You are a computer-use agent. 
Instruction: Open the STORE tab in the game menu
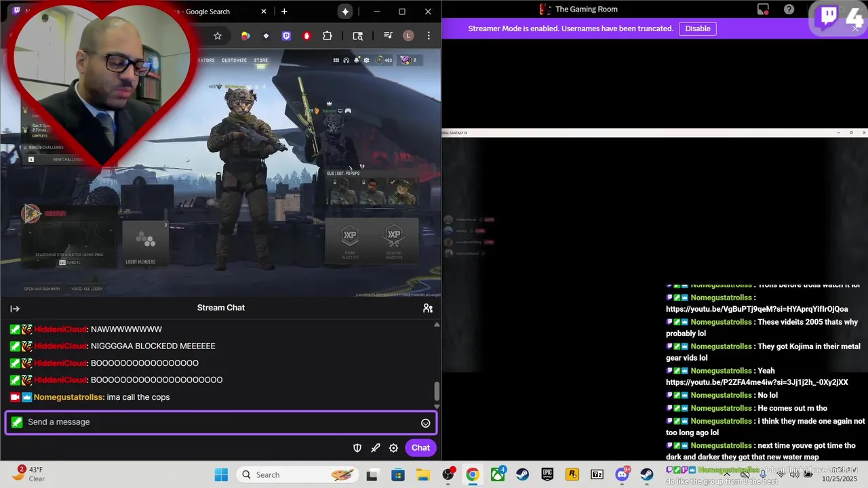[261, 60]
